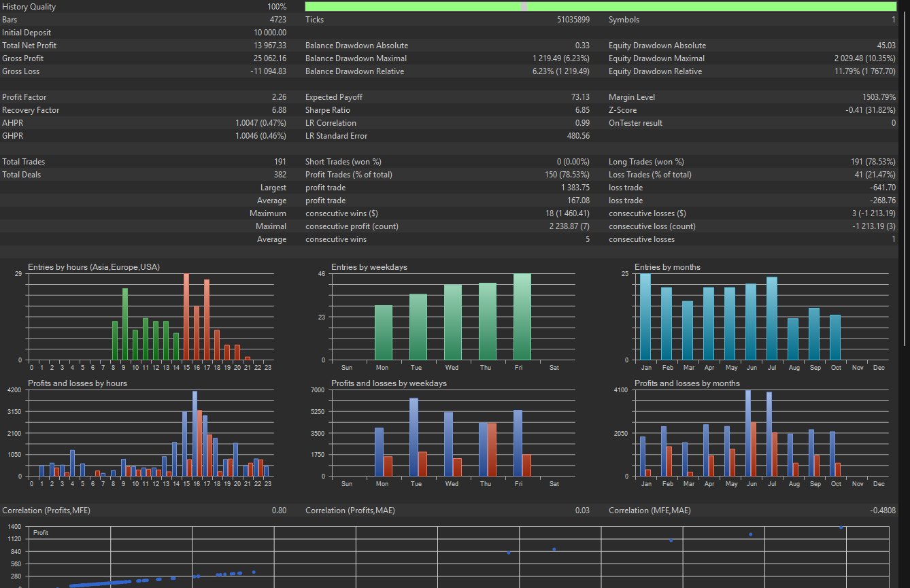This screenshot has width=910, height=588.
Task: Click the gray marker in History Quality bar
Action: (524, 7)
